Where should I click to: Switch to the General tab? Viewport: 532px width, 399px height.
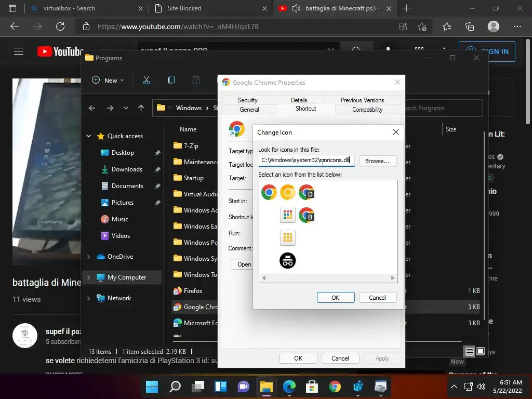(249, 110)
